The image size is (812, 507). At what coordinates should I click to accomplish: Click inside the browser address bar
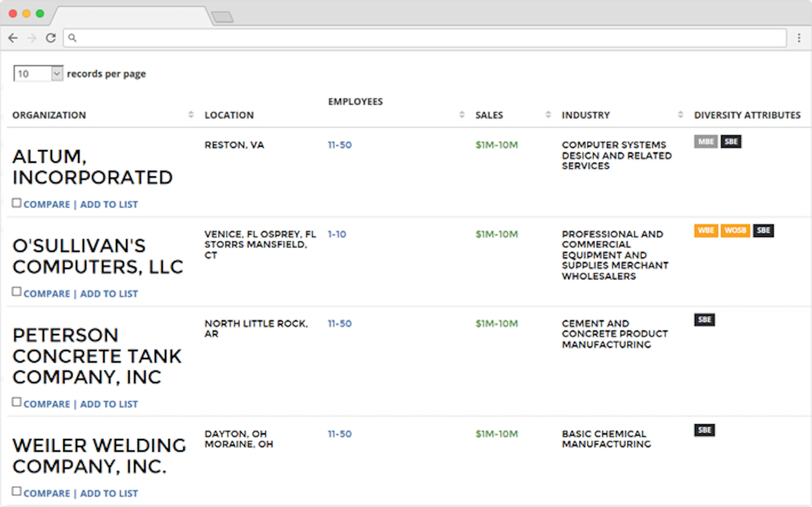402,38
